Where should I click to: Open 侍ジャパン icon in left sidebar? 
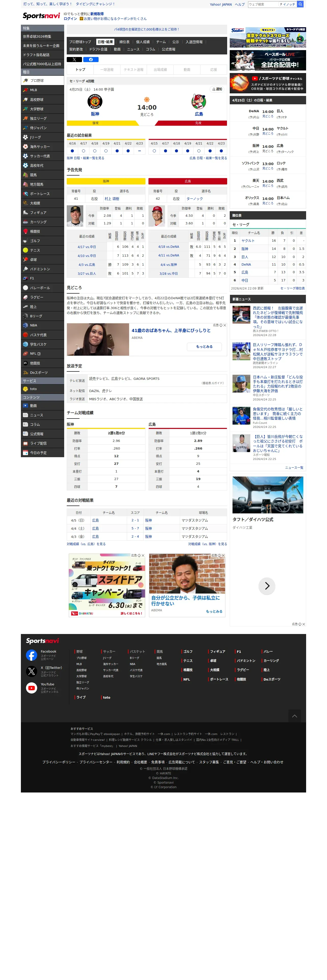[25, 127]
